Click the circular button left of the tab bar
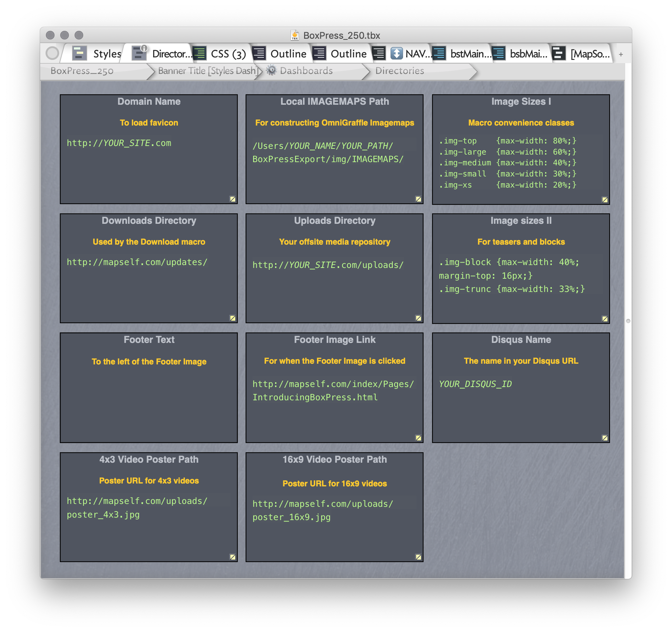 point(52,53)
